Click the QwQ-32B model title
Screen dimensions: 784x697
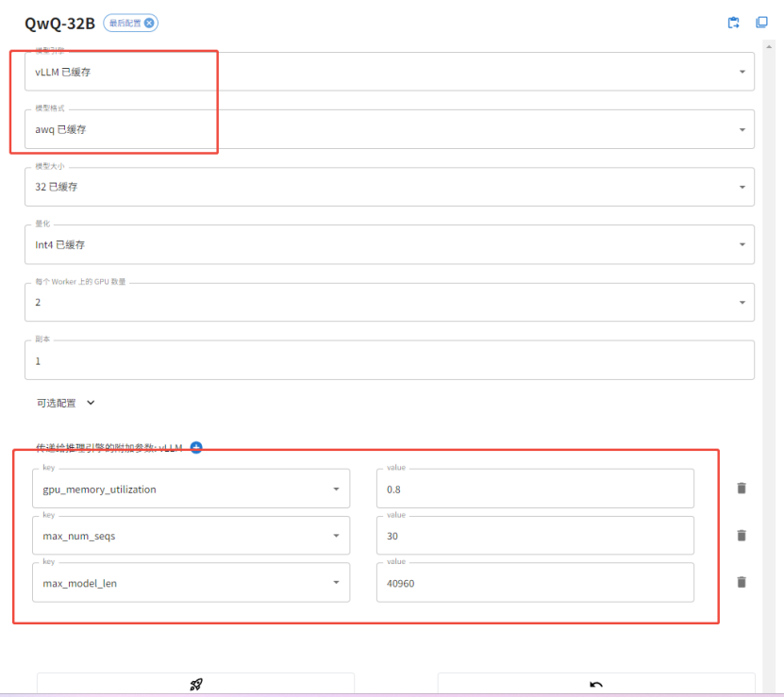[59, 24]
